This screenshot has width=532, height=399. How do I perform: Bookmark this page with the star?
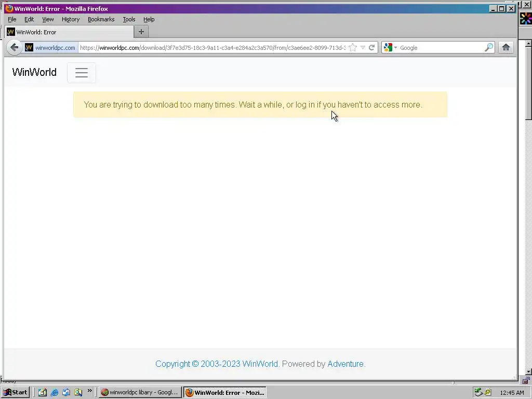click(353, 48)
